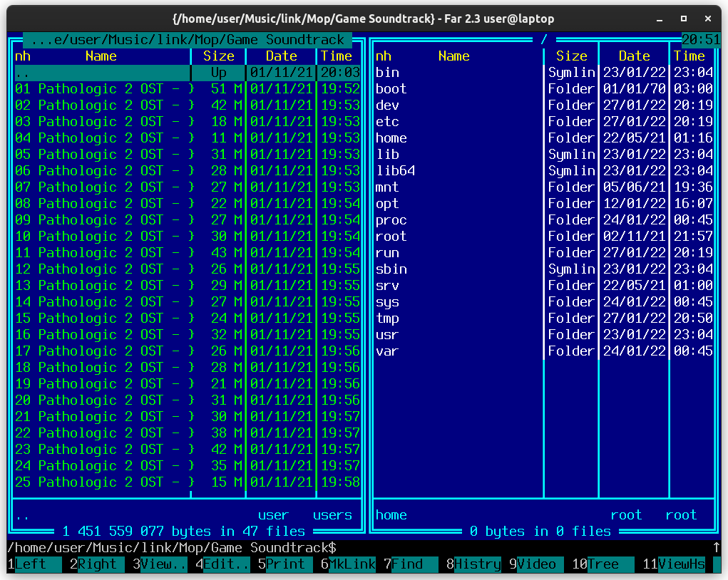
Task: Select the 'lib64' symlink row
Action: coord(544,171)
